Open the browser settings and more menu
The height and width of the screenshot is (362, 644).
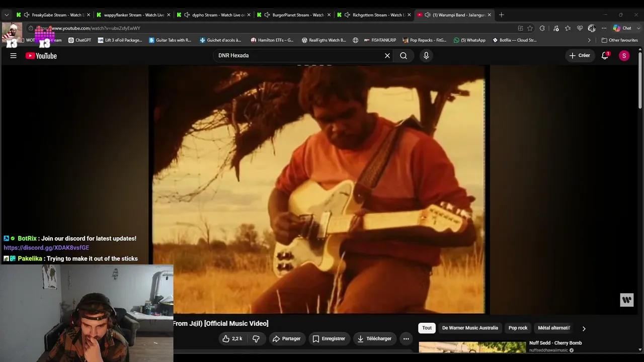pyautogui.click(x=604, y=28)
